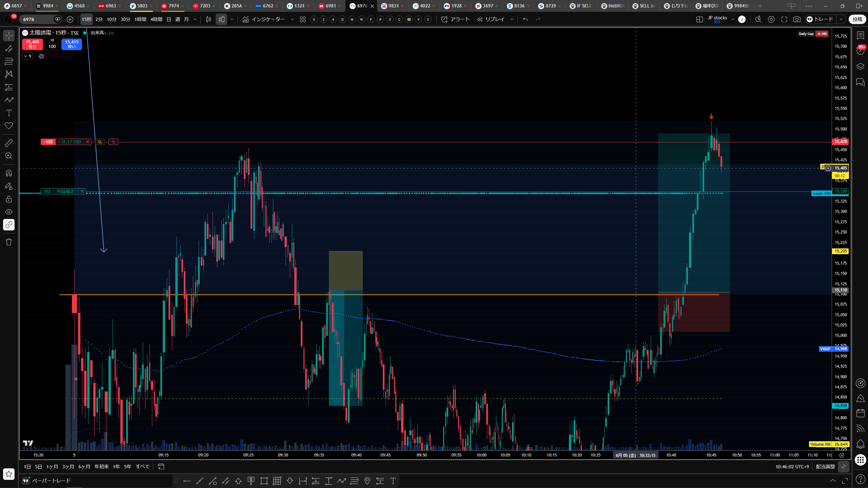
Task: Remove objects with the trash icon
Action: click(9, 242)
